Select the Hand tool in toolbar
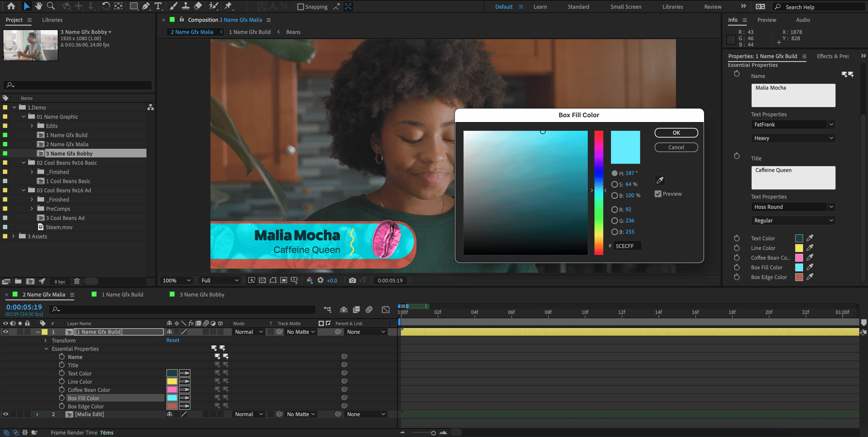Viewport: 868px width, 437px height. tap(38, 6)
